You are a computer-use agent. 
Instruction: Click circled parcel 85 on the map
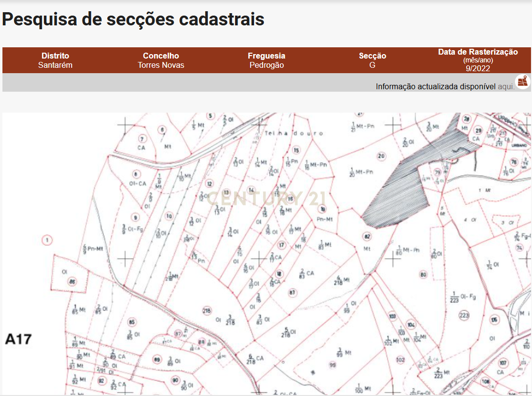coord(131,322)
